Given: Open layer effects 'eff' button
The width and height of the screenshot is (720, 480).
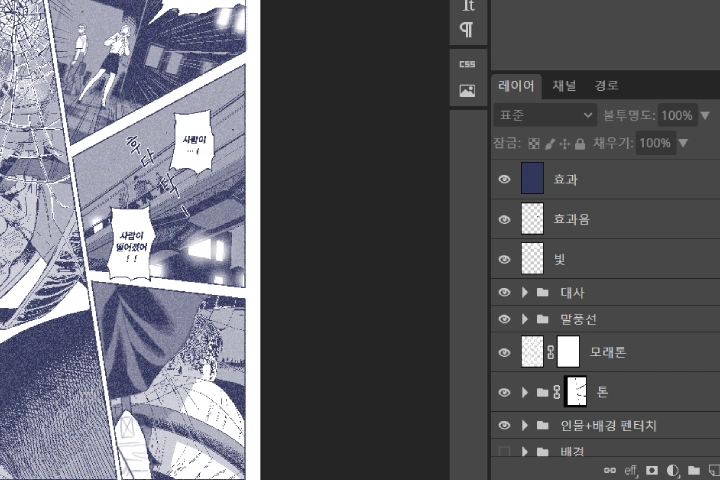Looking at the screenshot, I should click(x=631, y=470).
